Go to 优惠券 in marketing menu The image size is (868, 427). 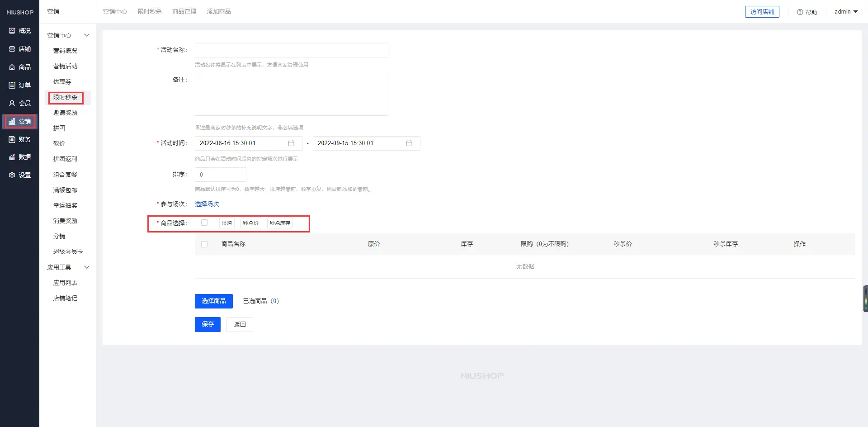(x=62, y=82)
